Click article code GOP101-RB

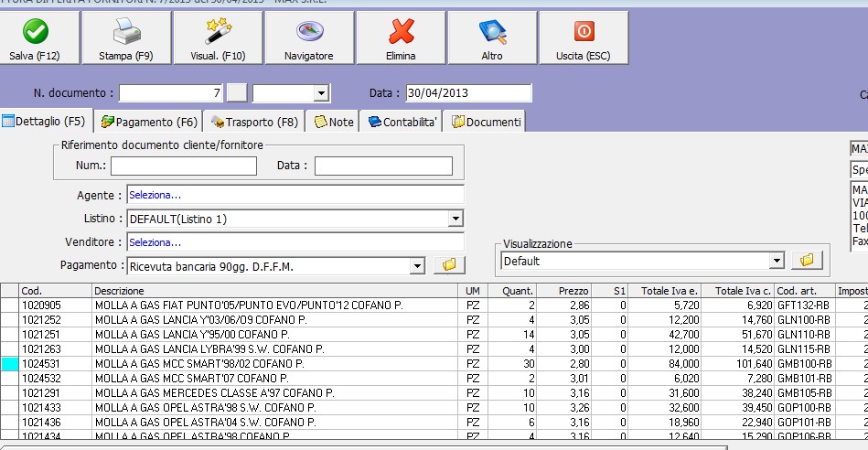(804, 423)
